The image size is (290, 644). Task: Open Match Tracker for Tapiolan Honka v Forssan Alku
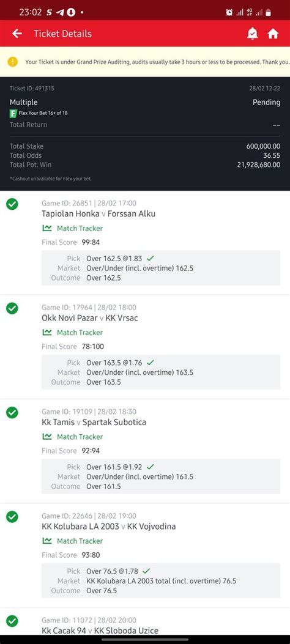(x=73, y=228)
